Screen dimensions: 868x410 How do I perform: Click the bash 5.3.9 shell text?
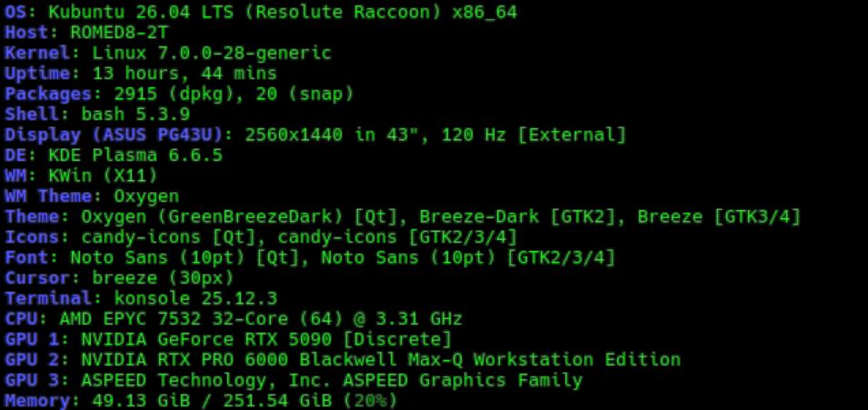tap(135, 115)
